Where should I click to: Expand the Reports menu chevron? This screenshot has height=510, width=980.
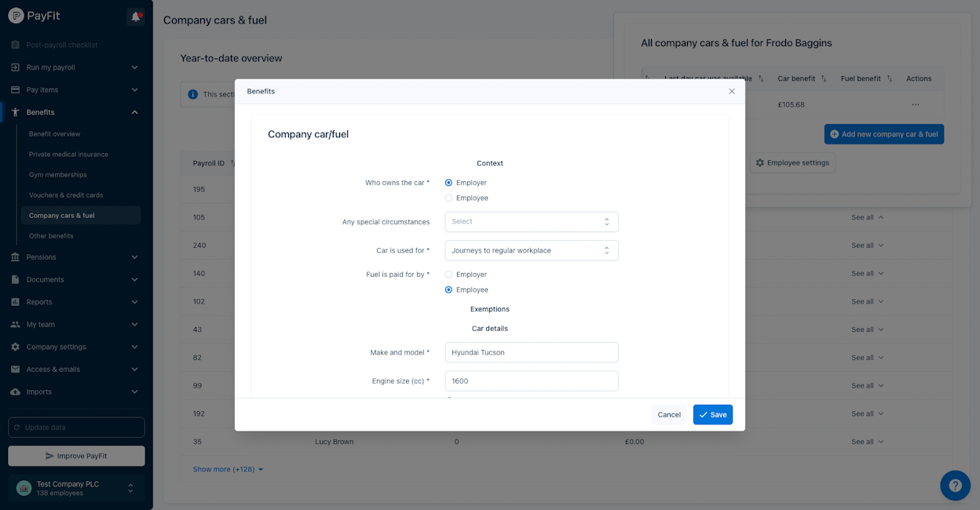click(x=134, y=302)
